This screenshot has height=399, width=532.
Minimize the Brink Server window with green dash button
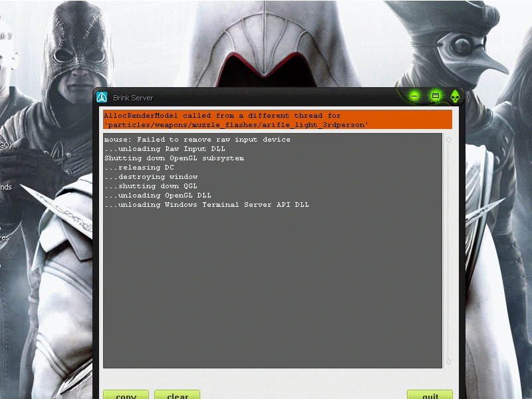[x=414, y=96]
